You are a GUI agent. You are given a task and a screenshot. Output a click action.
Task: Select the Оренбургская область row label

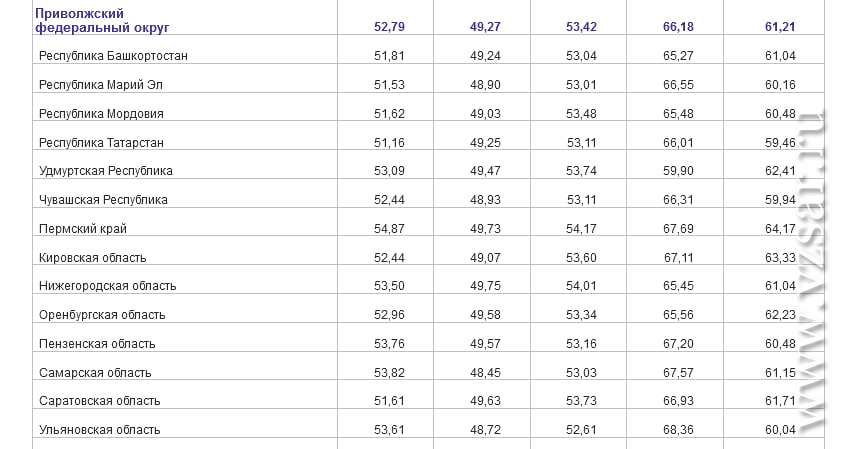point(102,315)
